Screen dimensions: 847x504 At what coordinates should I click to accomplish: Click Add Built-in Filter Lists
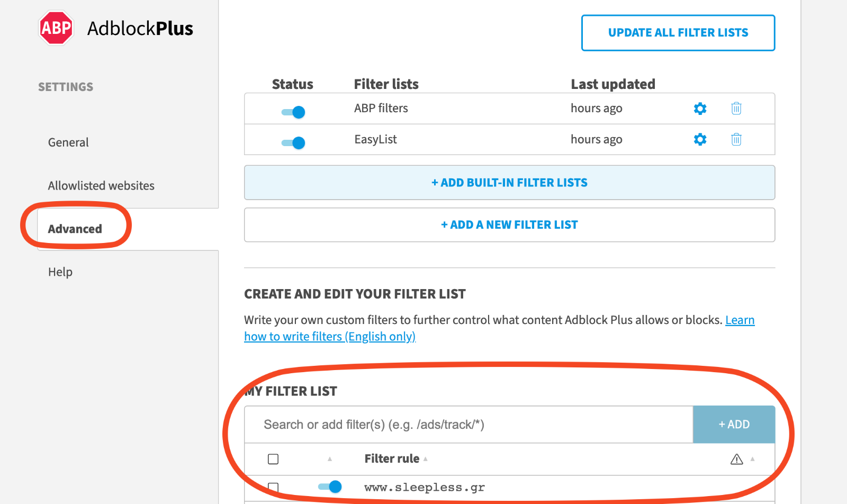click(x=509, y=183)
